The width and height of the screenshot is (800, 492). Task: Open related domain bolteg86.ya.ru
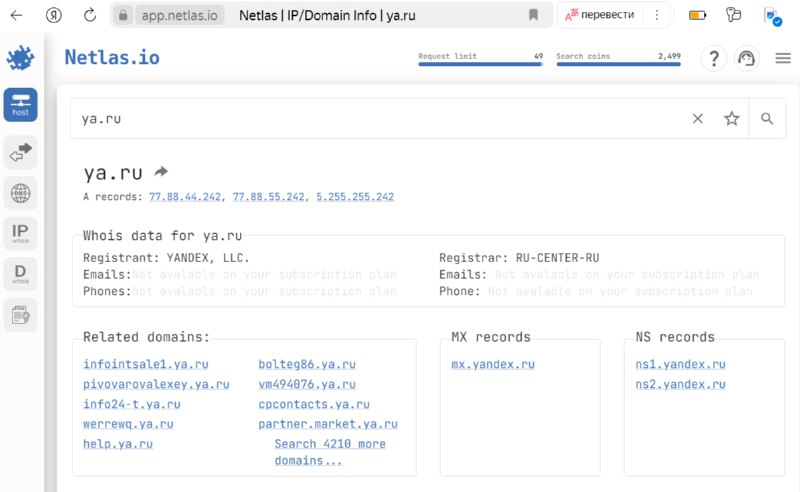pyautogui.click(x=307, y=364)
